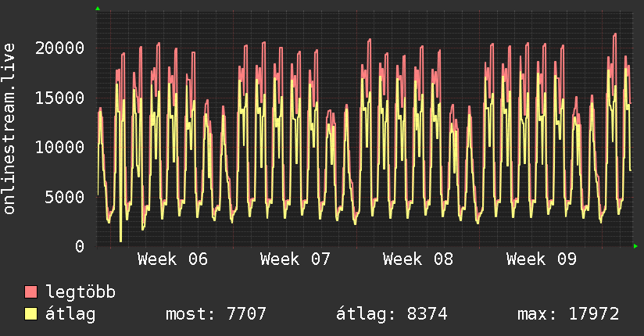The image size is (644, 336).
Task: Select the Week 07 axis label
Action: (x=295, y=259)
